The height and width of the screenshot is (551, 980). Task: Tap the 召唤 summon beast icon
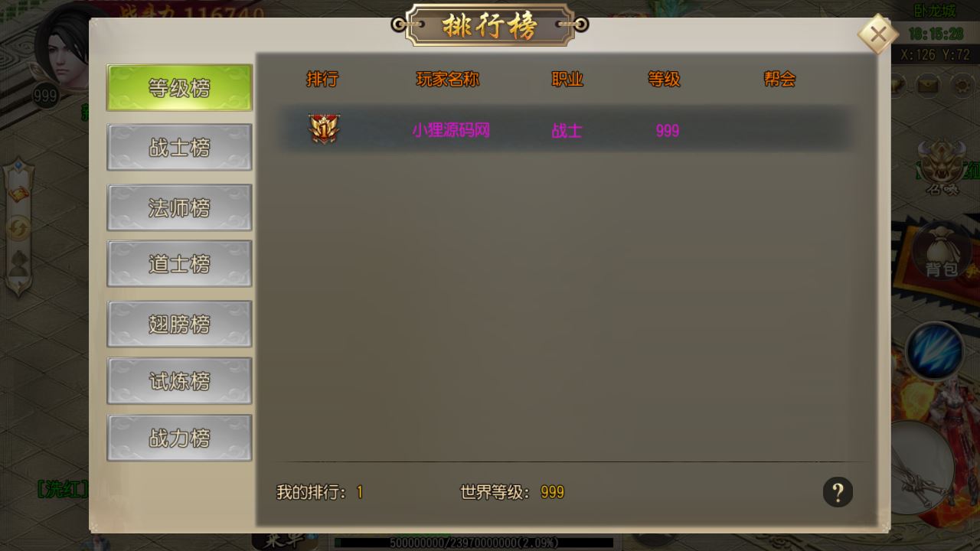click(942, 166)
